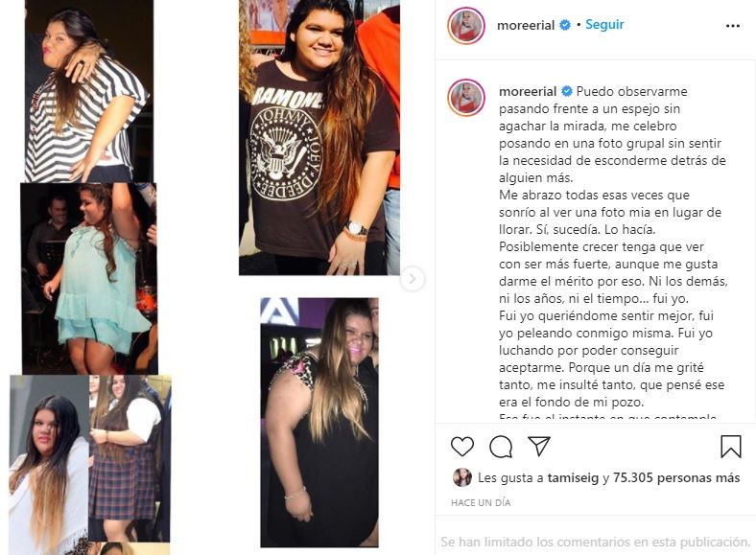The image size is (756, 555).
Task: Open moreerial username in the caption
Action: pos(528,91)
